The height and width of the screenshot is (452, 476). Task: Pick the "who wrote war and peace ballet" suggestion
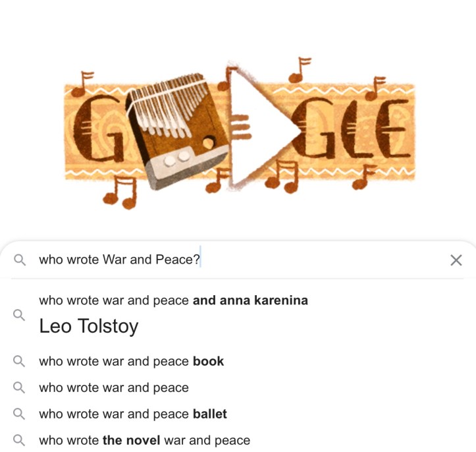[x=132, y=414]
